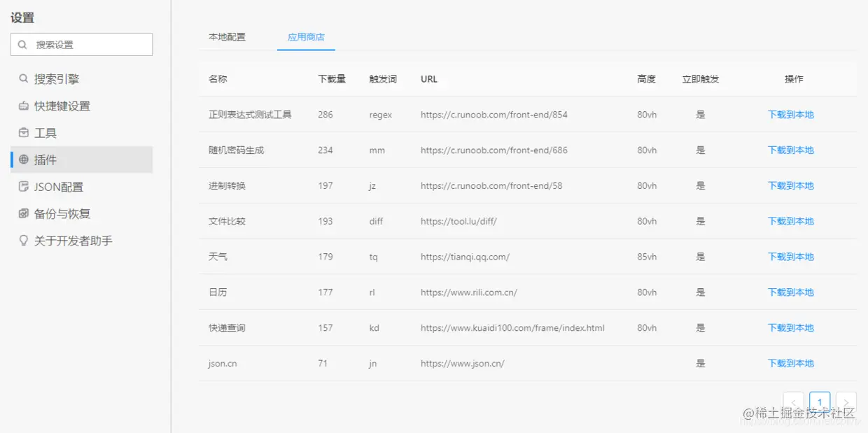Click download count 71
The image size is (868, 433).
click(x=323, y=364)
